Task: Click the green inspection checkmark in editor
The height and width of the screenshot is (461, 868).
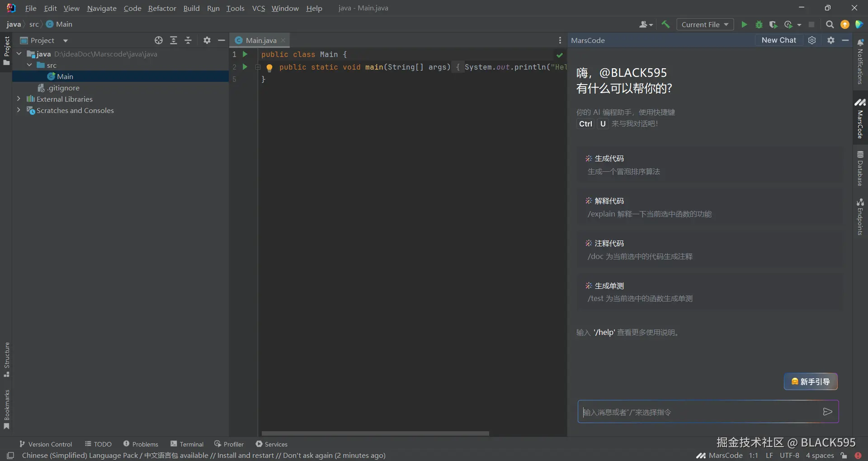Action: [560, 55]
